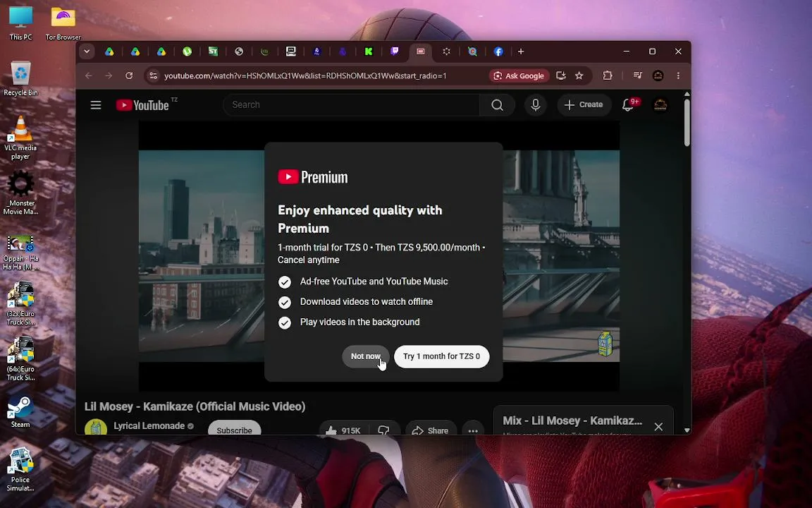
Task: Click the YouTube Premium logo in dialog
Action: [313, 177]
